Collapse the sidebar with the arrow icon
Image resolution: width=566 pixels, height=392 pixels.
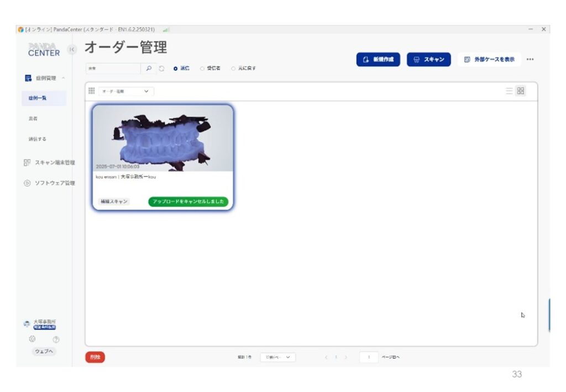(71, 50)
